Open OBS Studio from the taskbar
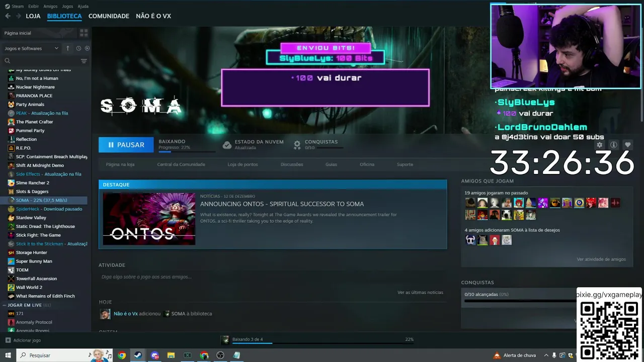Image resolution: width=644 pixels, height=362 pixels. pos(220,355)
